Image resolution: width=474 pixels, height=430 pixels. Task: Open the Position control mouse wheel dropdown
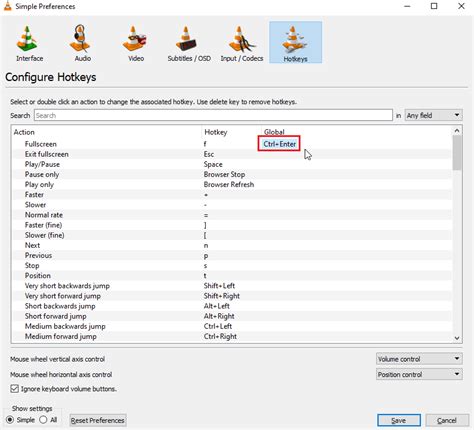[419, 374]
